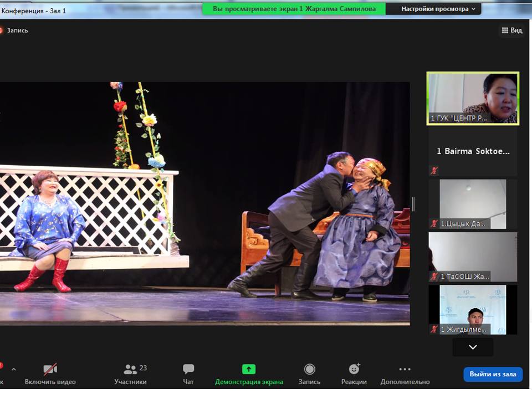Toggle Включить видео camera on
Image resolution: width=532 pixels, height=399 pixels.
(50, 374)
